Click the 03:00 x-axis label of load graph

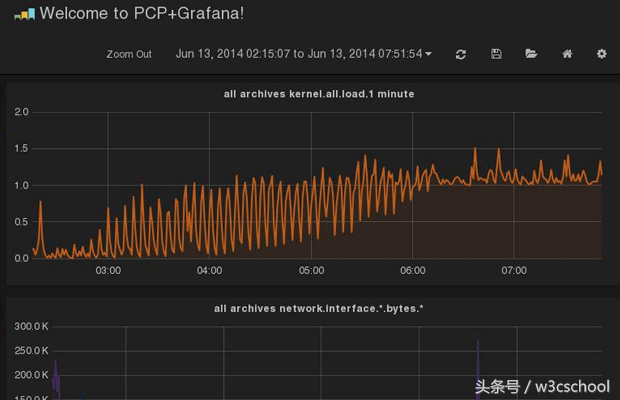(108, 271)
